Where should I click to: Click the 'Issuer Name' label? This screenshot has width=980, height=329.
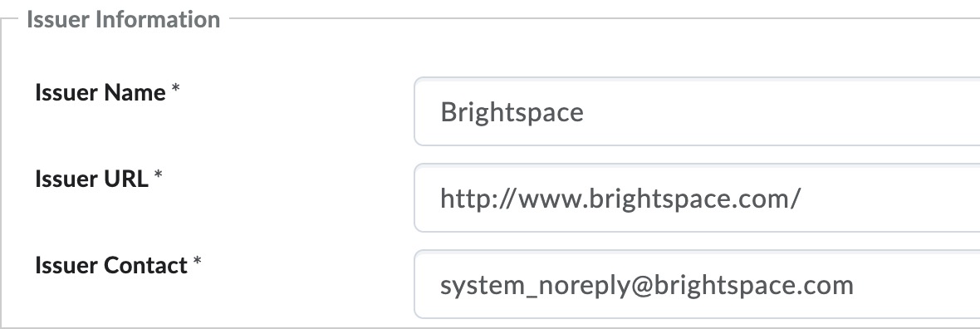100,92
